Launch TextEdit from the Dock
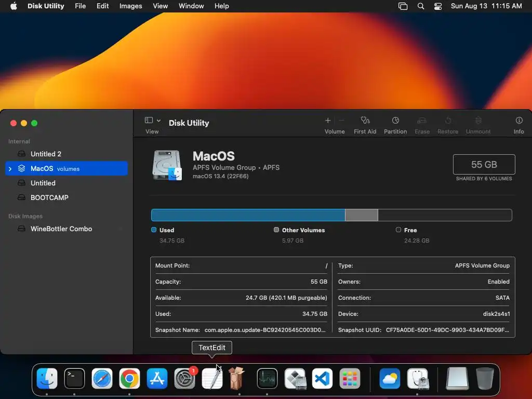532x399 pixels. click(x=212, y=378)
